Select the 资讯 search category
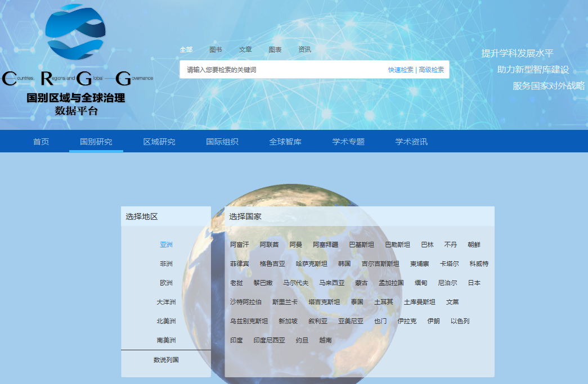This screenshot has width=588, height=384. 304,49
